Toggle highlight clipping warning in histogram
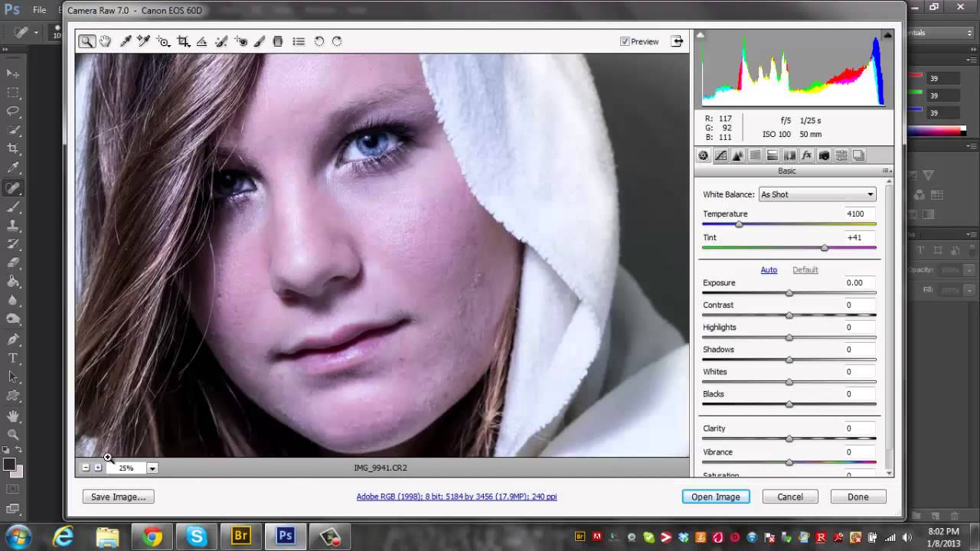Screen dimensions: 980x551 887,35
